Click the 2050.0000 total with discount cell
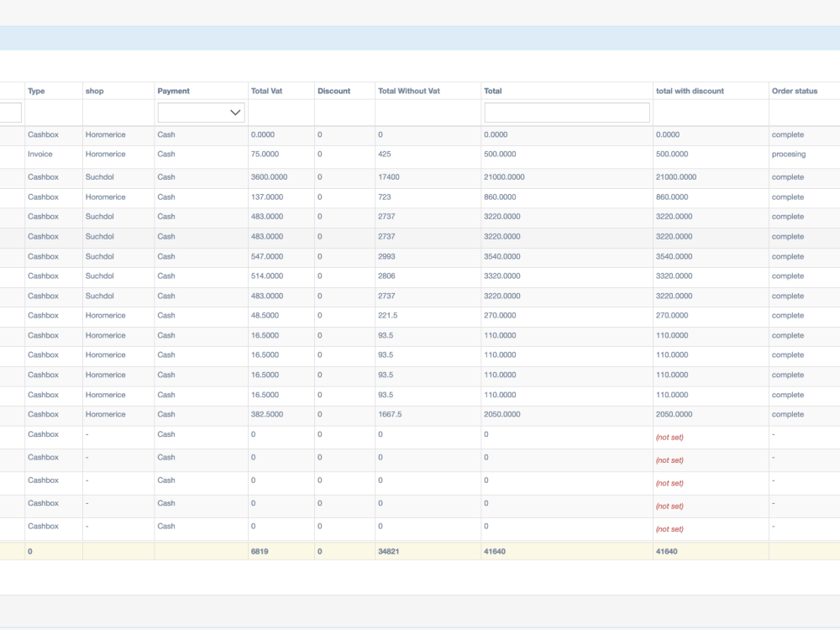 click(674, 415)
